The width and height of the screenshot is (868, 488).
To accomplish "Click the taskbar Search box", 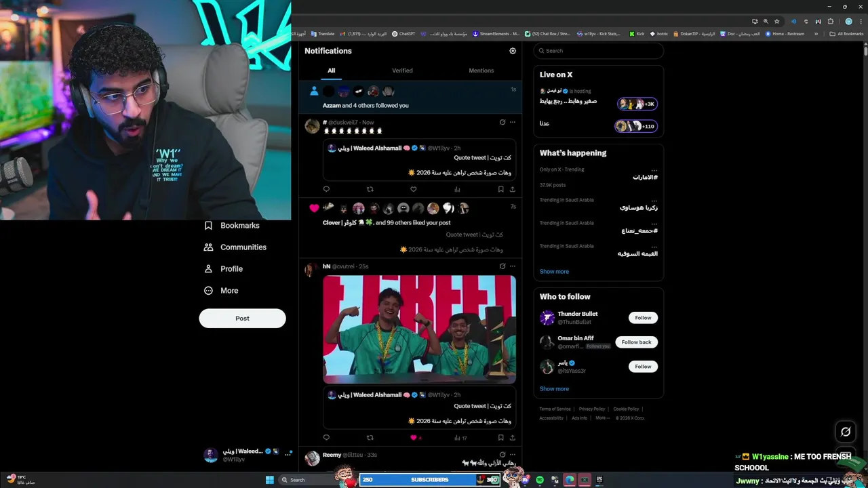I will pos(309,480).
